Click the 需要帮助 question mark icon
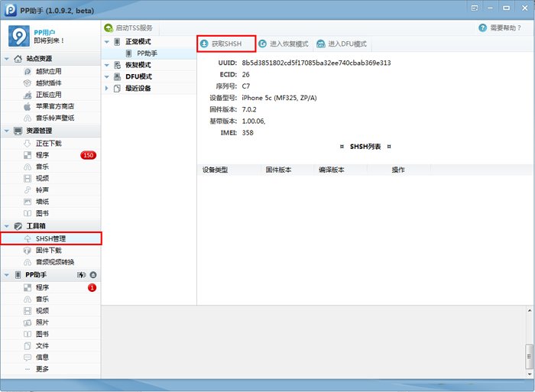 pos(482,28)
